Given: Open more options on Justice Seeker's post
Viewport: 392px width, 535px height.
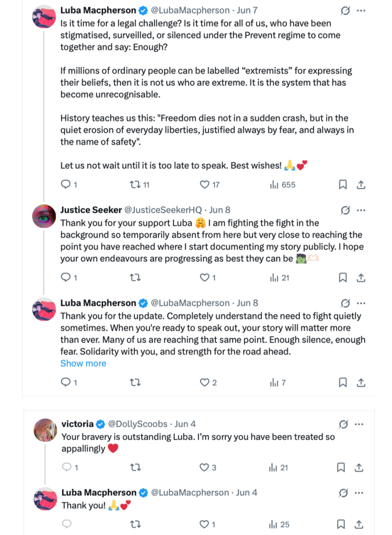Looking at the screenshot, I should click(361, 210).
